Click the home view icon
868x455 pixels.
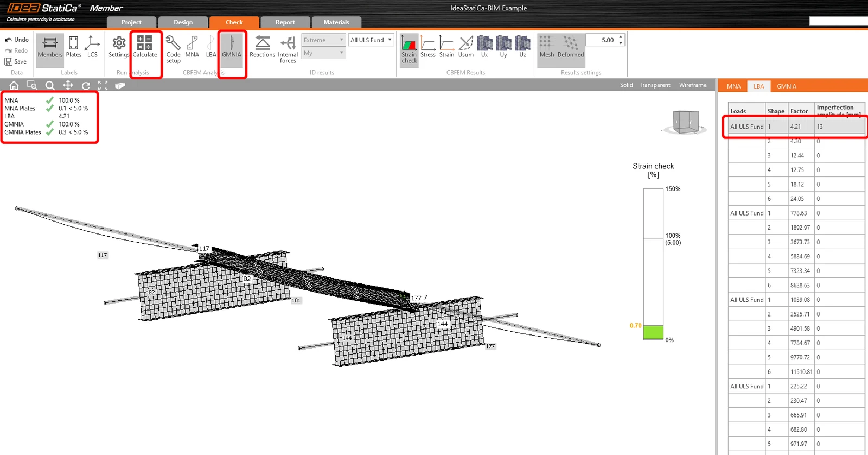pyautogui.click(x=14, y=85)
